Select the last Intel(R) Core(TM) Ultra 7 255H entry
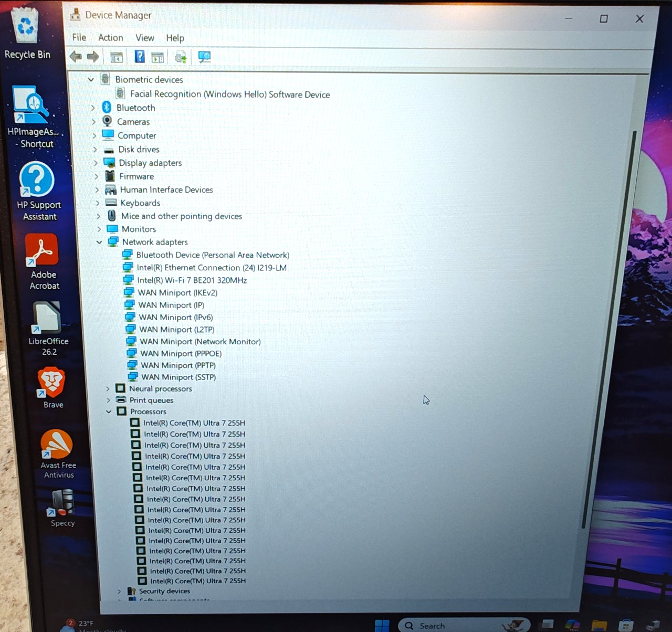Screen dimensions: 672x632 (198, 581)
